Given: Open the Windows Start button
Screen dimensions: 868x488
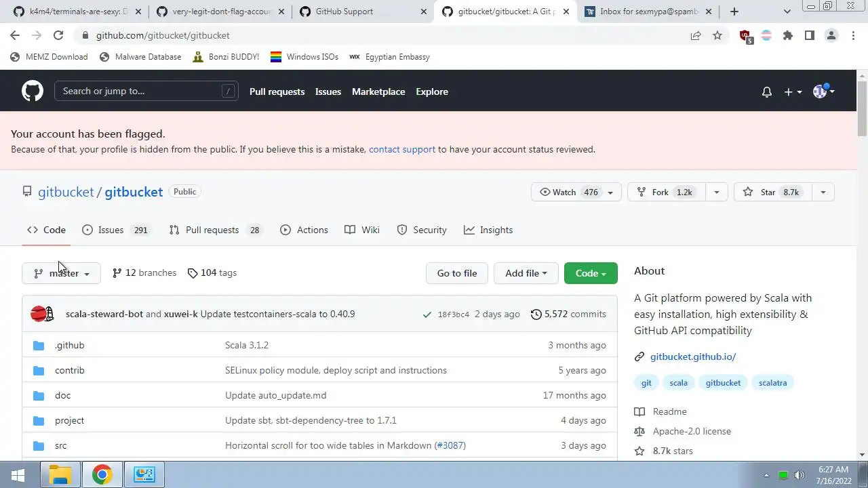Looking at the screenshot, I should point(18,475).
